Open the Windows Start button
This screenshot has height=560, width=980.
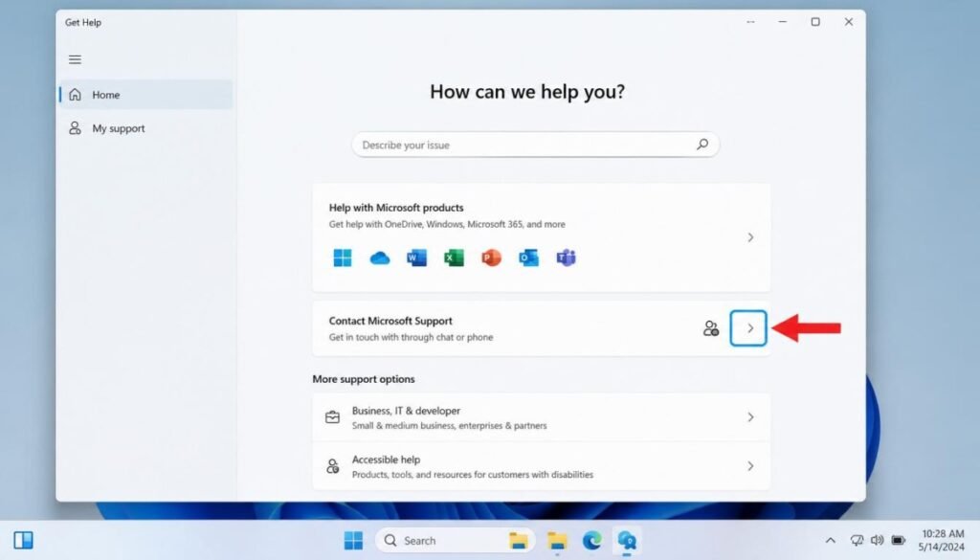pos(353,540)
